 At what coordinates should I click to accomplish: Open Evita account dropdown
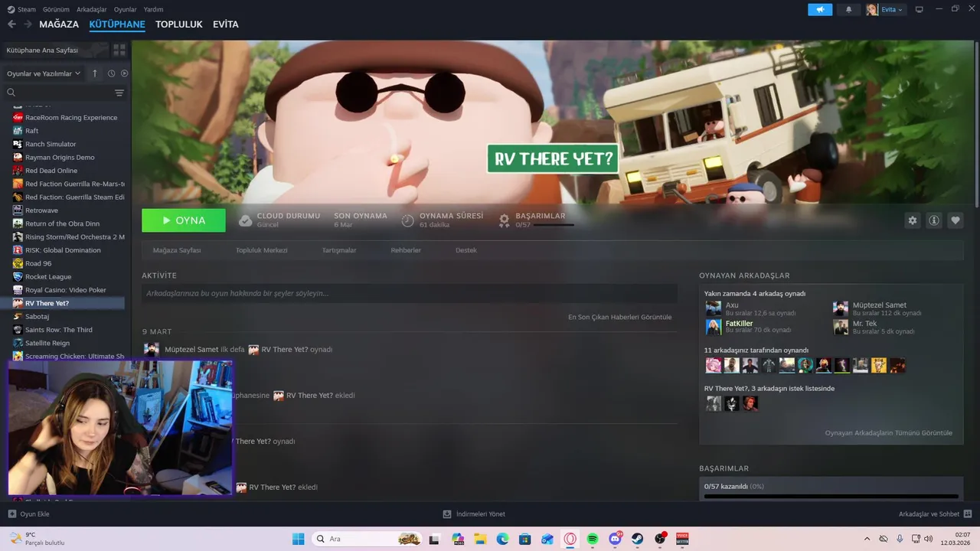[886, 9]
